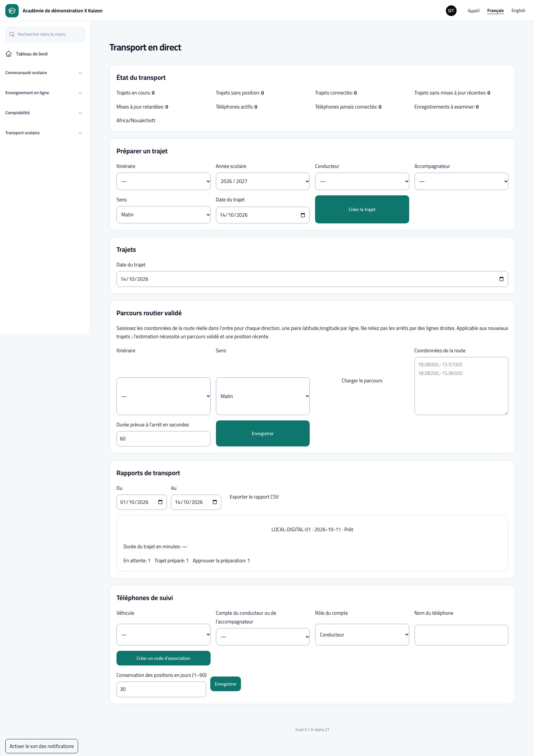Click the Kaizen academy logo icon
This screenshot has height=756, width=534.
[x=12, y=11]
